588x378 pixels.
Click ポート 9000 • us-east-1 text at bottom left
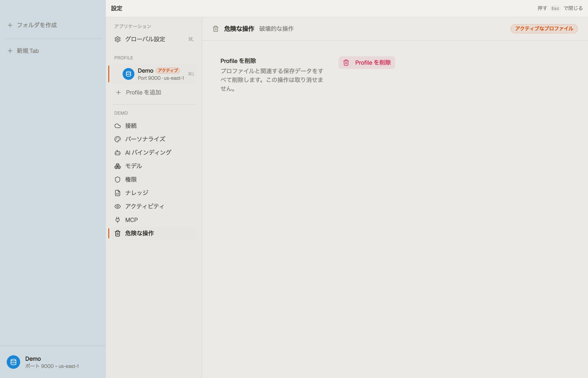pyautogui.click(x=52, y=366)
